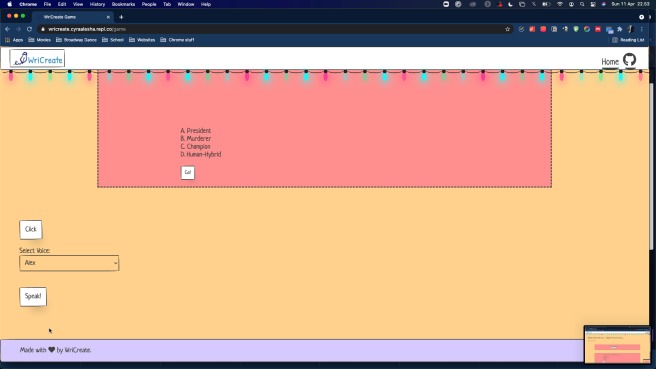Open the View menu

tap(78, 4)
